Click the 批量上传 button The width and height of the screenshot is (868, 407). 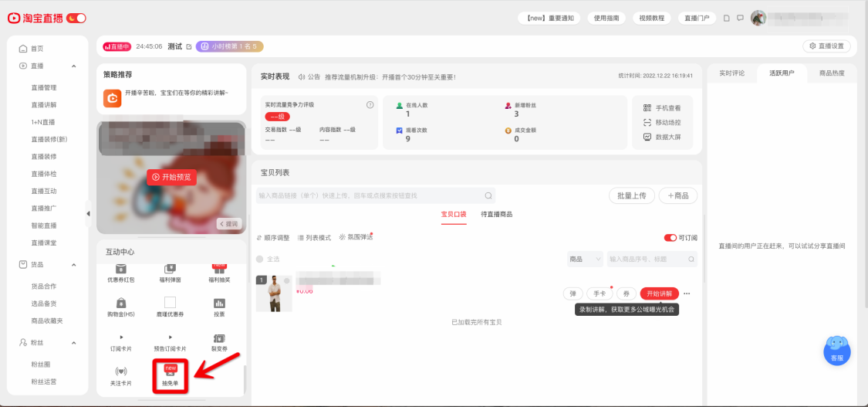[632, 195]
